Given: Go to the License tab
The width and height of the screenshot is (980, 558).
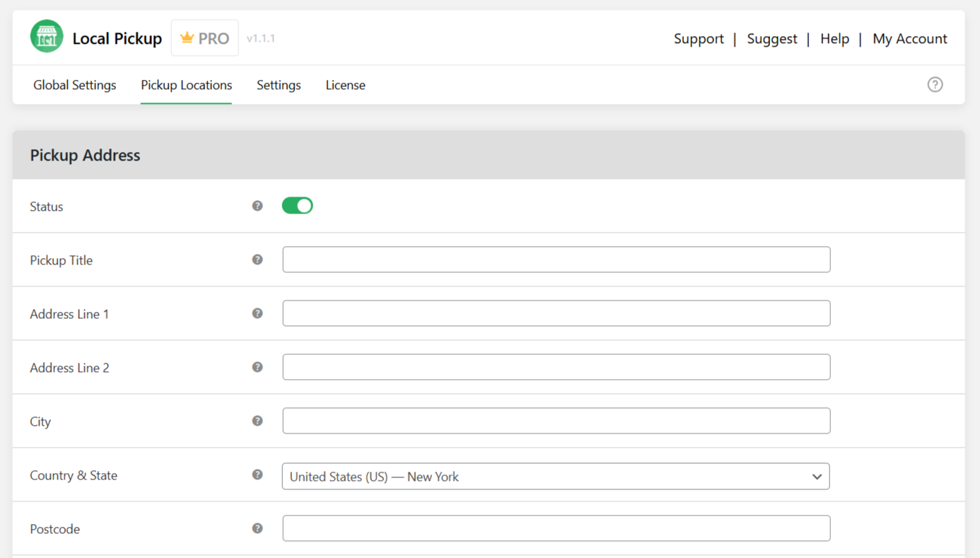Looking at the screenshot, I should [345, 85].
